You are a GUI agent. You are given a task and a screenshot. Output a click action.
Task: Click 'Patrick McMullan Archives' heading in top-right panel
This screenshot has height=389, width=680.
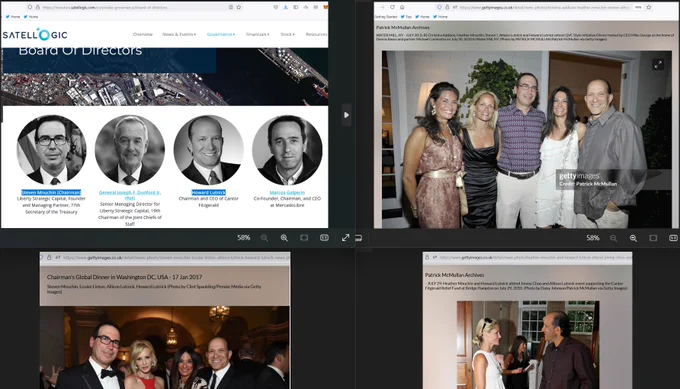point(402,27)
